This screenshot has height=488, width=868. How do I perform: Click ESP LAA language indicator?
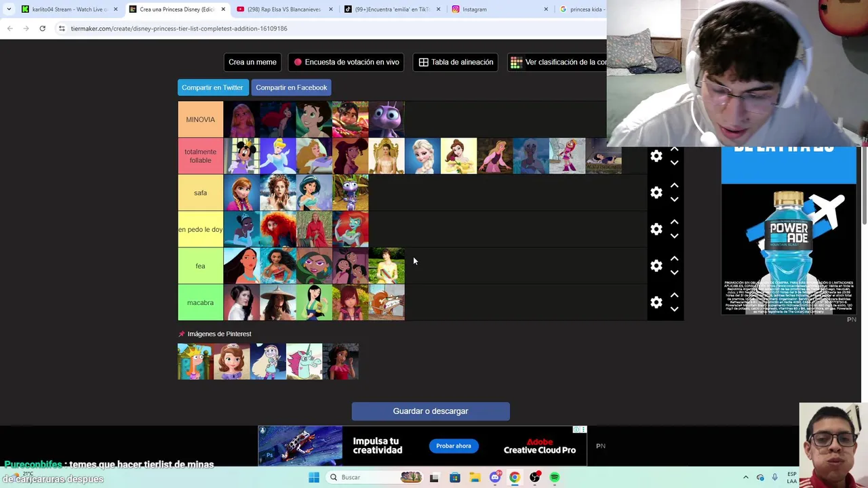point(792,477)
